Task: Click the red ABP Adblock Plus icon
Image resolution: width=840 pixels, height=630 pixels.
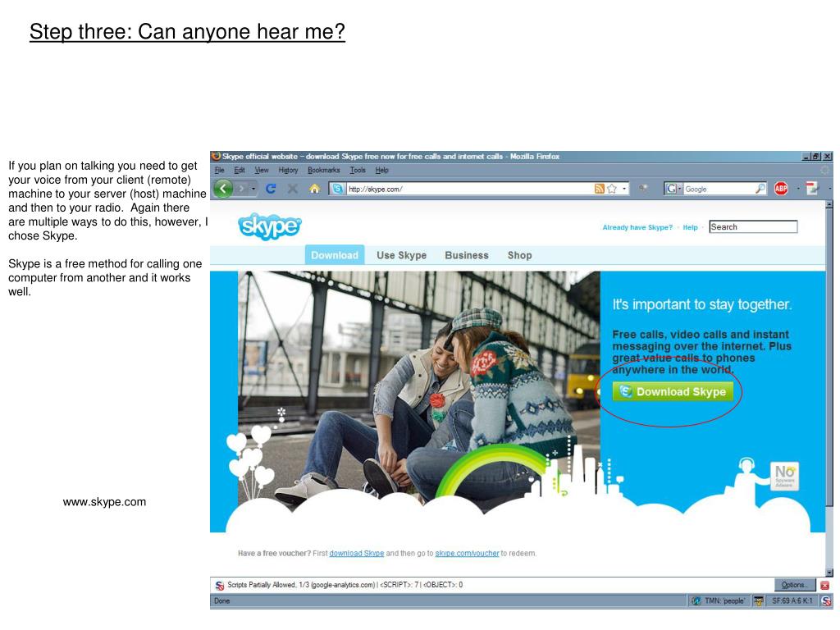Action: click(x=781, y=189)
